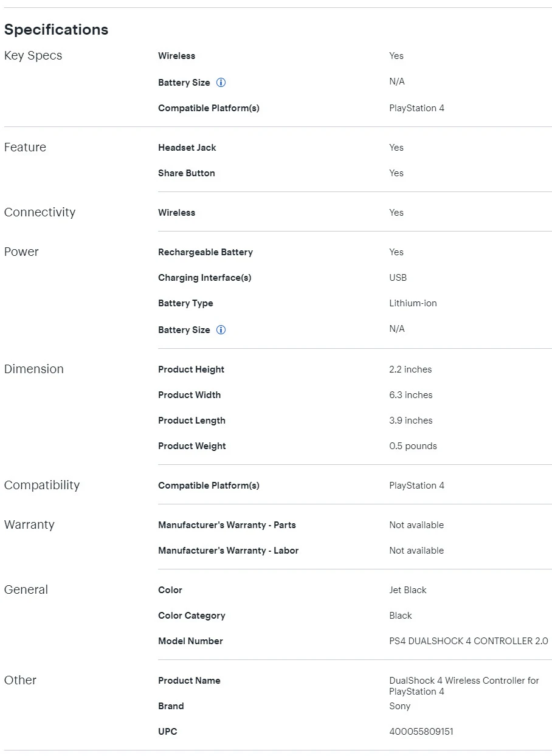Select the UPC number 400055809151

(421, 732)
